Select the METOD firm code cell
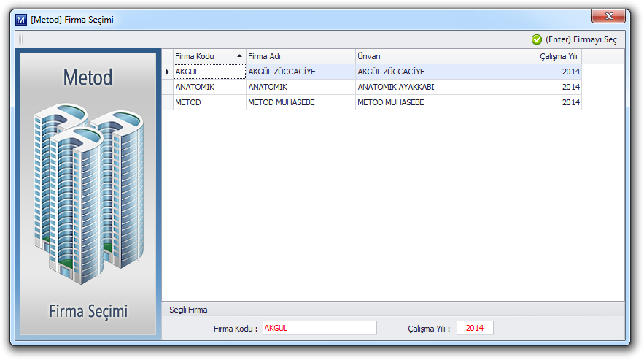This screenshot has height=360, width=644. 209,102
